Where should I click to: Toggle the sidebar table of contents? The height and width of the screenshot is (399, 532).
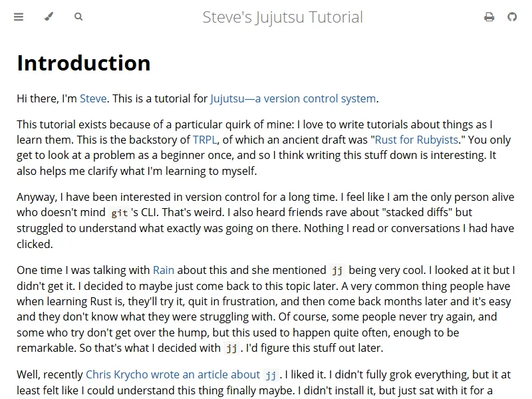(x=19, y=17)
